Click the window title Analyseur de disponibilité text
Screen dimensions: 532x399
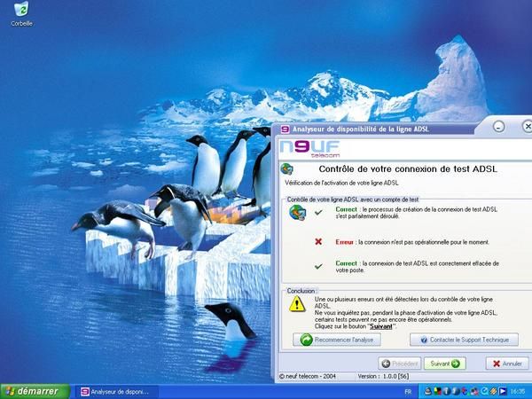(x=361, y=129)
